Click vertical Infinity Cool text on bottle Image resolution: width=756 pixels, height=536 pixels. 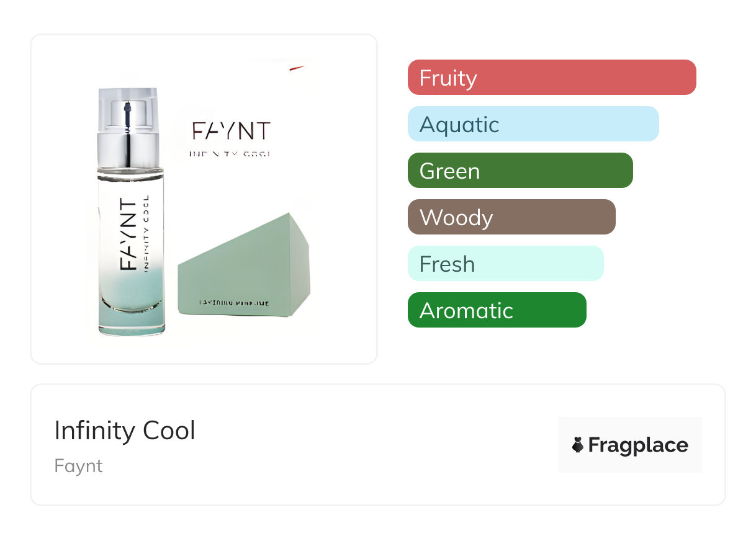click(x=146, y=233)
